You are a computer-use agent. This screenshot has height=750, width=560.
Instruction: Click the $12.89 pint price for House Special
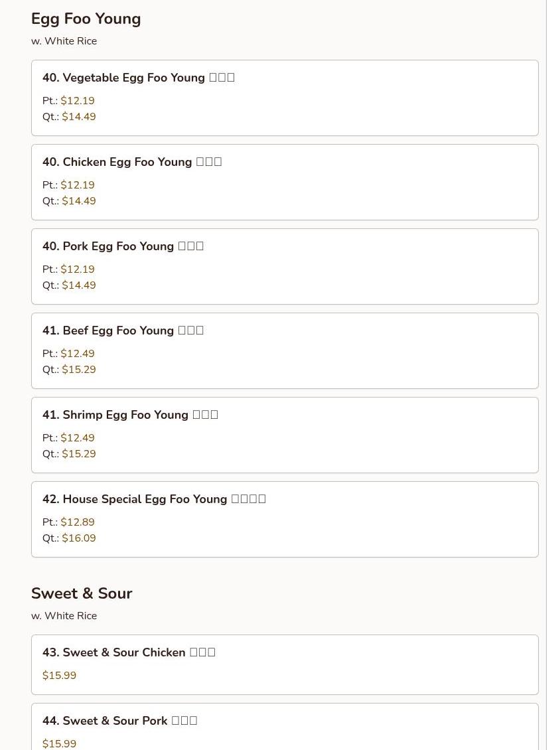click(78, 522)
